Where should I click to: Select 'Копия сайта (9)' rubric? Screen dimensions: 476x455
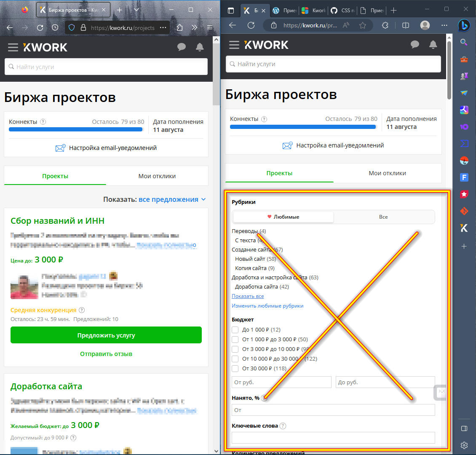click(255, 268)
